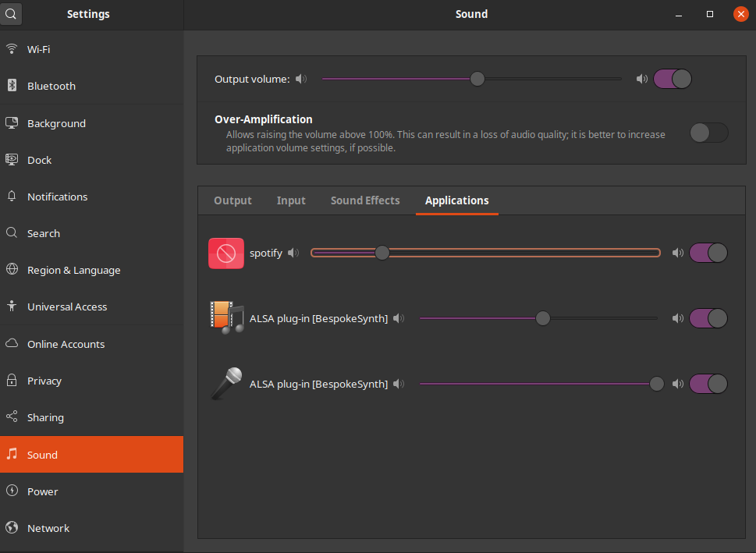This screenshot has width=756, height=553.
Task: Click the speaker icon beside Output volume
Action: click(301, 79)
